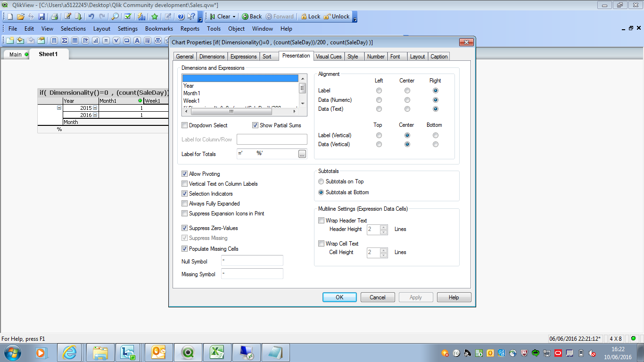Uncheck Show Partial Sums
The height and width of the screenshot is (362, 644).
[256, 125]
